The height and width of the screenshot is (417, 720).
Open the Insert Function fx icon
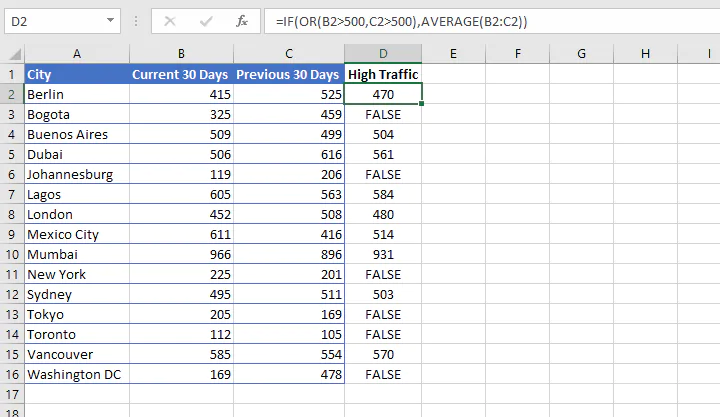pos(242,21)
